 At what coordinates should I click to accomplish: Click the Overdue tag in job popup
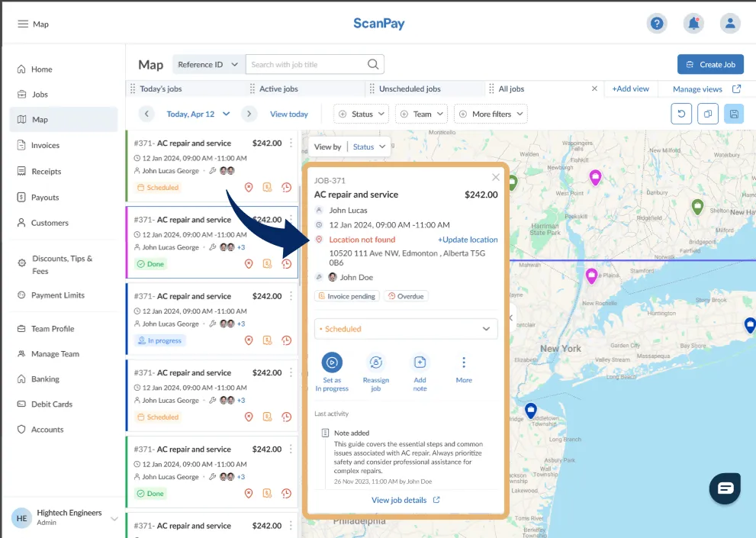pos(406,296)
